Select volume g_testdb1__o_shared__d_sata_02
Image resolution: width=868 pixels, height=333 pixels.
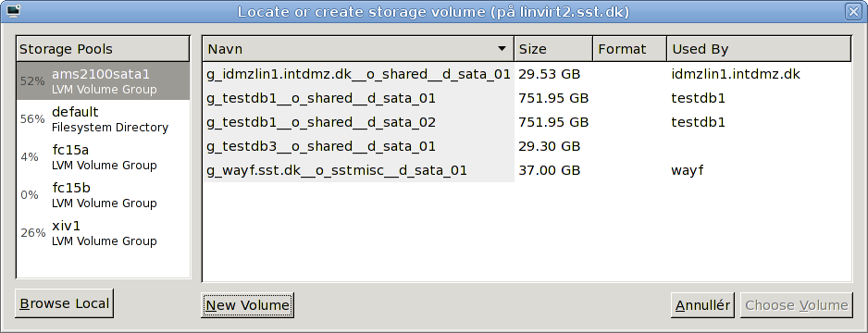(x=527, y=122)
